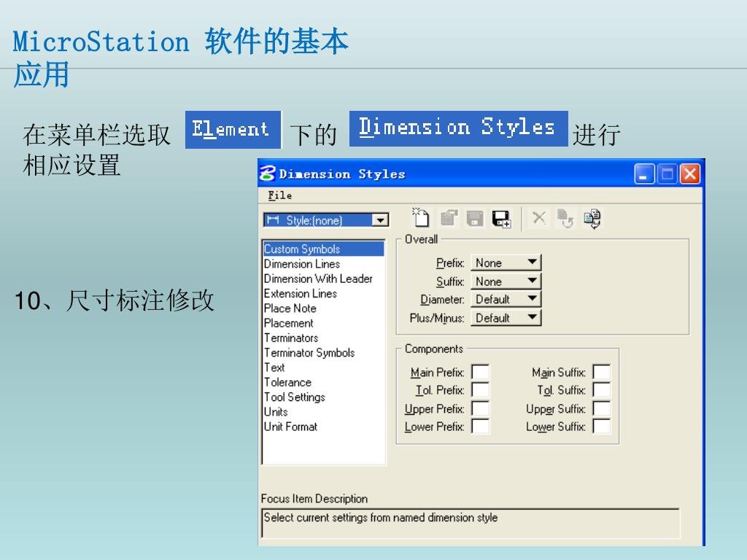Screen dimensions: 747x560
Task: Click the copy style documents icon
Action: point(592,219)
